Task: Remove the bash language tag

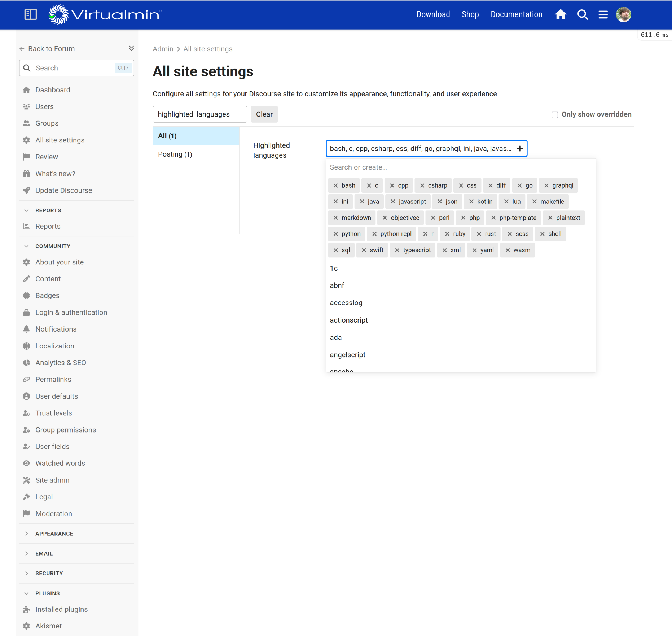Action: click(336, 185)
